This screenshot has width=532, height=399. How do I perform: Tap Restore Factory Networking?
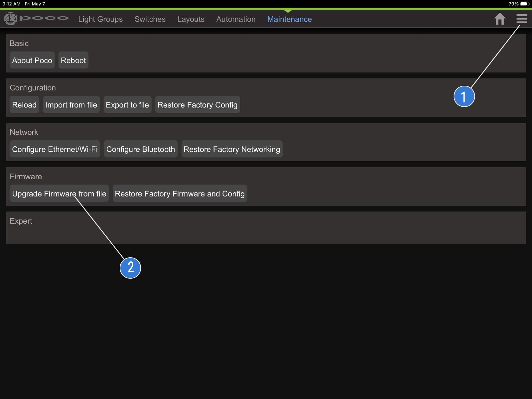point(232,149)
